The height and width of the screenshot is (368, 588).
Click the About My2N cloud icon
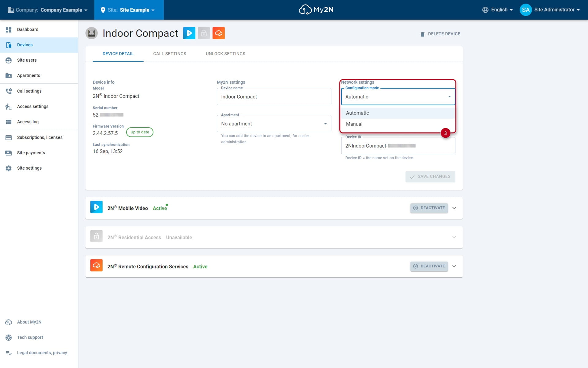(x=9, y=322)
